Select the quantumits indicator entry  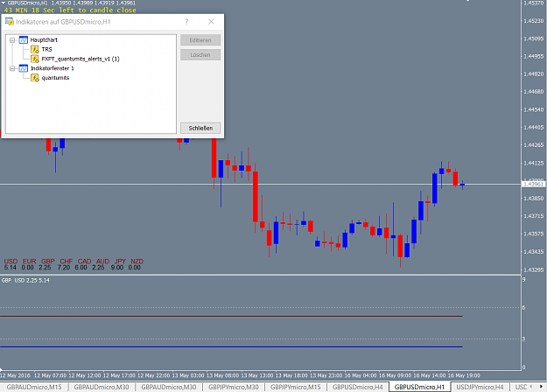(x=55, y=78)
